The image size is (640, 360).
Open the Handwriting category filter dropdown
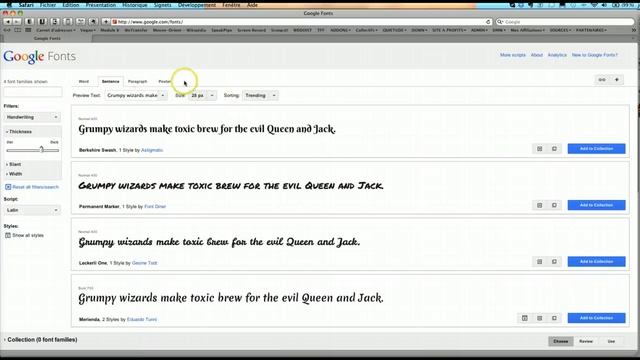coord(32,117)
